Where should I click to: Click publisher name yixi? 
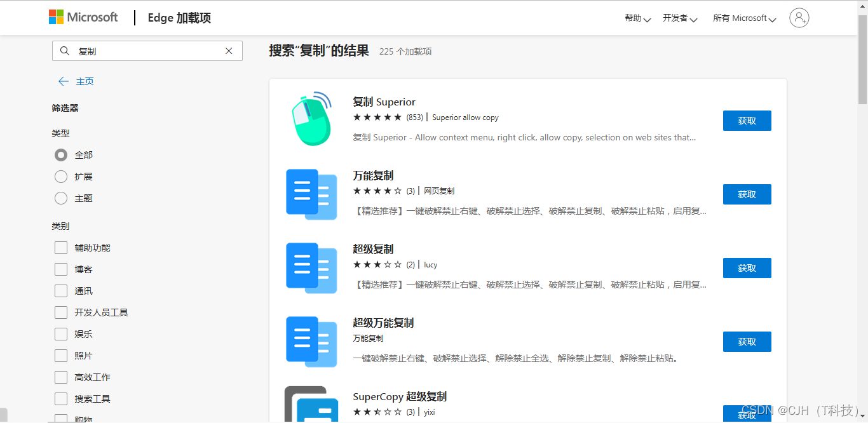tap(430, 412)
